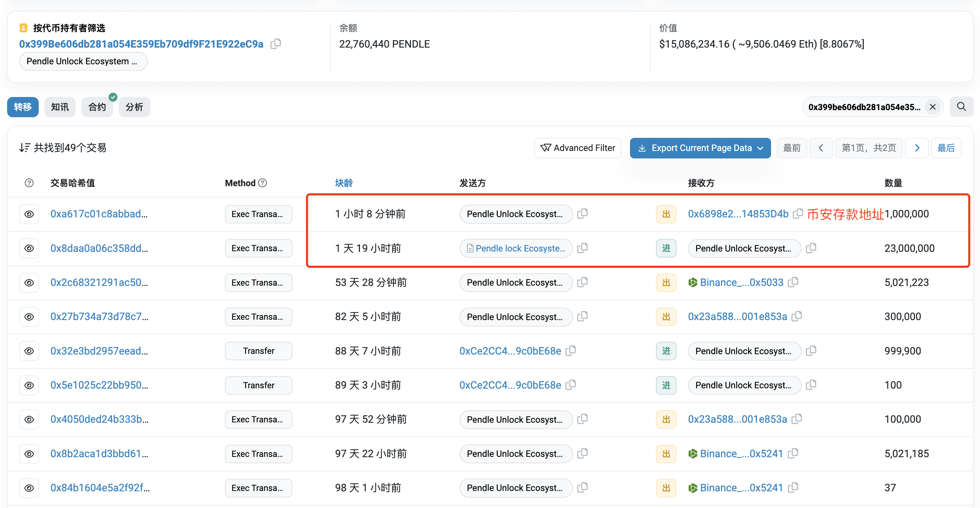Click the 出 direction badge in 1,000,000 row

pyautogui.click(x=666, y=214)
